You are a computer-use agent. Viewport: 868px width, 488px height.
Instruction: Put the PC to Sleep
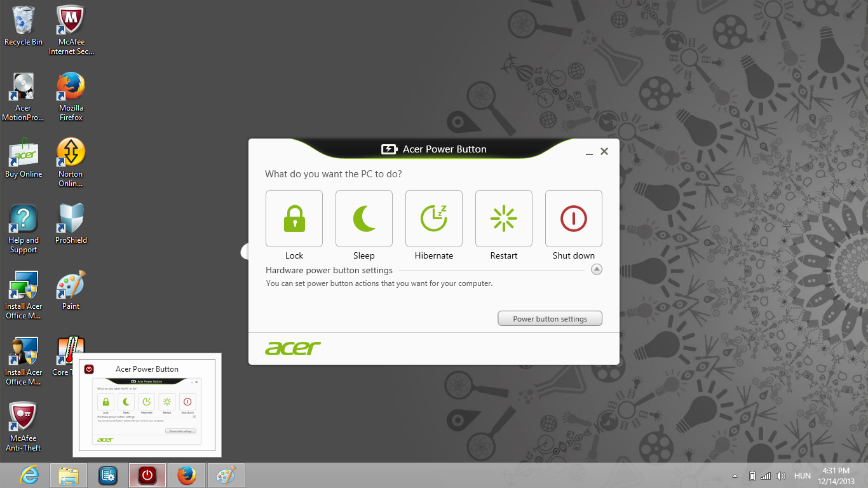click(x=363, y=218)
